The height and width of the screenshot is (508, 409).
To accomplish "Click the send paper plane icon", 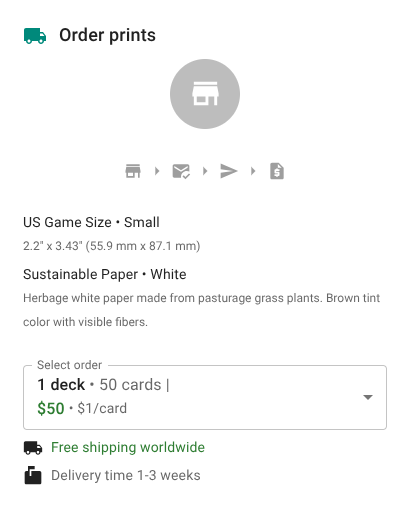I will click(229, 171).
